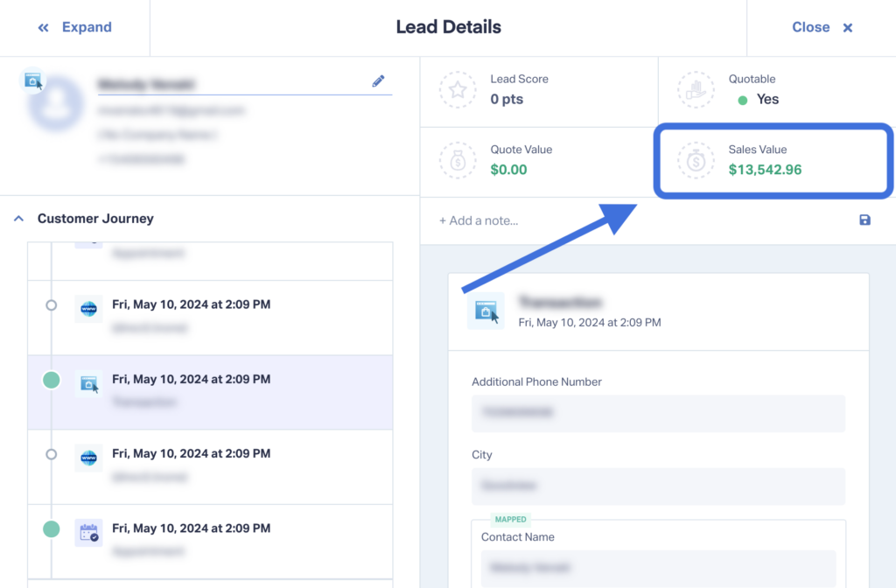Click the selected Transaction journey icon
The image size is (896, 588).
(x=88, y=383)
